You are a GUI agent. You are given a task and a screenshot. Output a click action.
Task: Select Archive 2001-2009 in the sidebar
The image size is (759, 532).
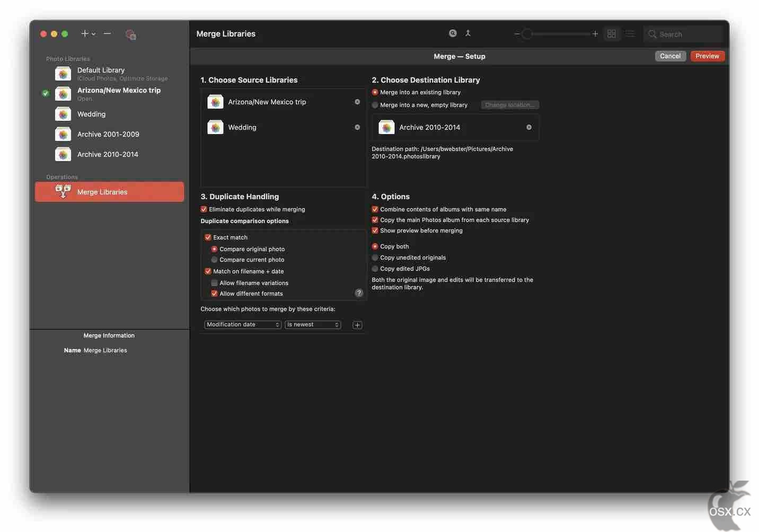tap(110, 134)
